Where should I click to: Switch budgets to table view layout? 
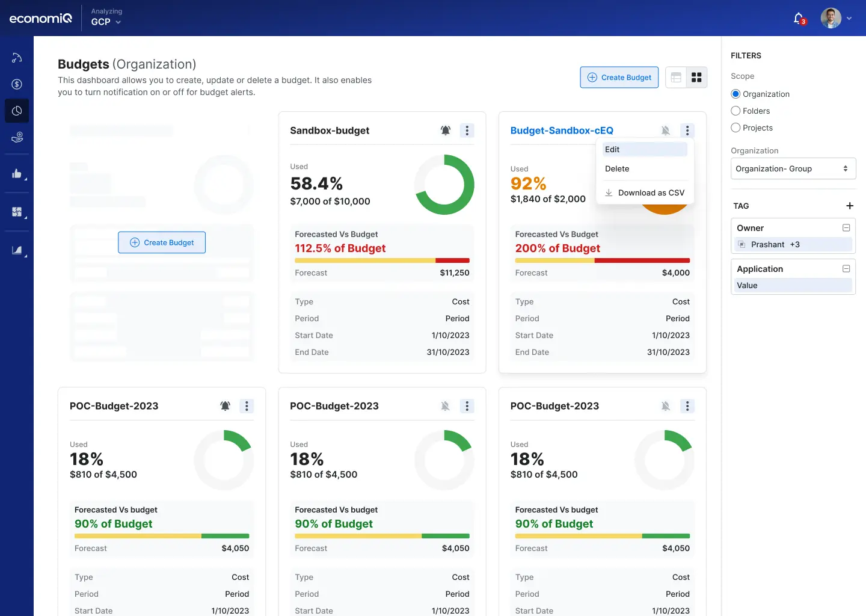point(675,77)
